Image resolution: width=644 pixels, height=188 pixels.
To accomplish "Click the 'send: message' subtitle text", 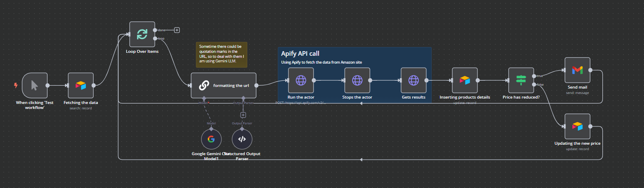I will pos(577,93).
